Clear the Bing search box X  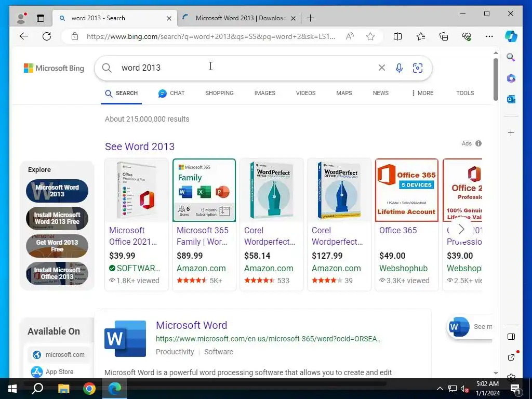pos(382,68)
